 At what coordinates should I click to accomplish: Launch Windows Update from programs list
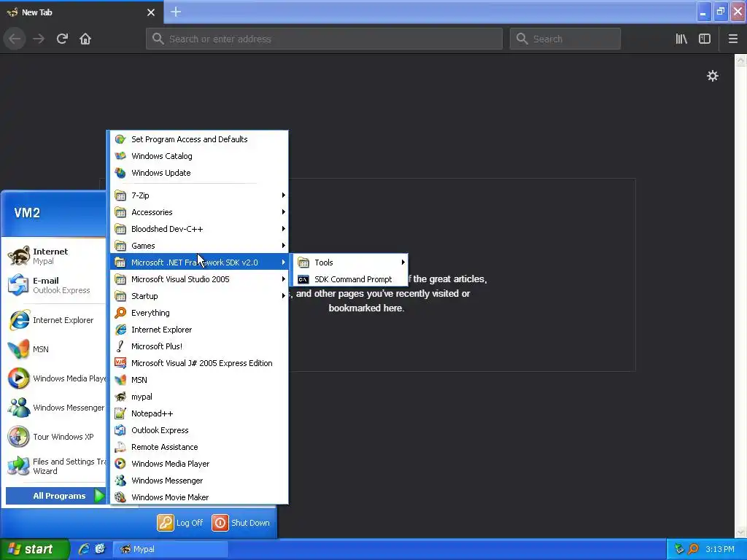[x=199, y=172]
